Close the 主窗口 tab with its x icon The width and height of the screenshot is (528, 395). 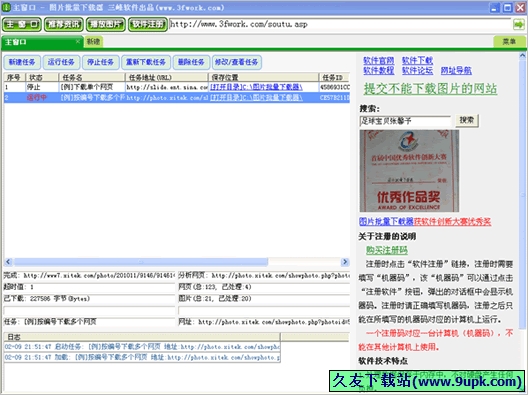77,41
